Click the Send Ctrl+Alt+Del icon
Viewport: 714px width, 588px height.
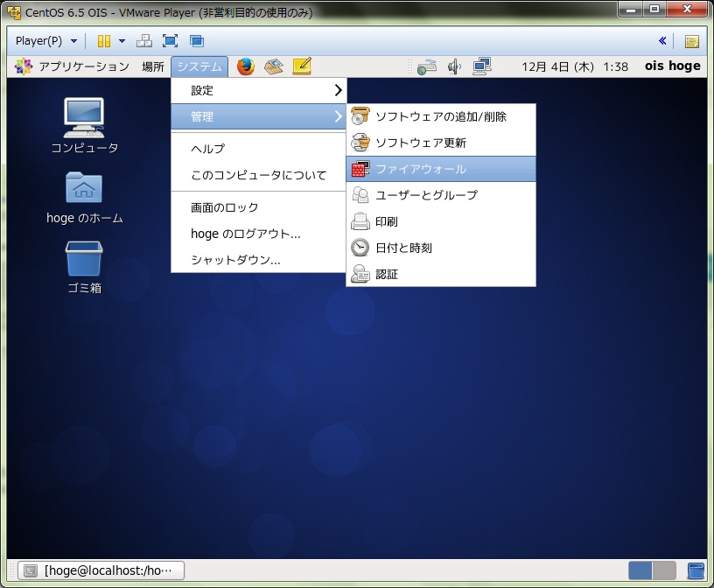144,41
